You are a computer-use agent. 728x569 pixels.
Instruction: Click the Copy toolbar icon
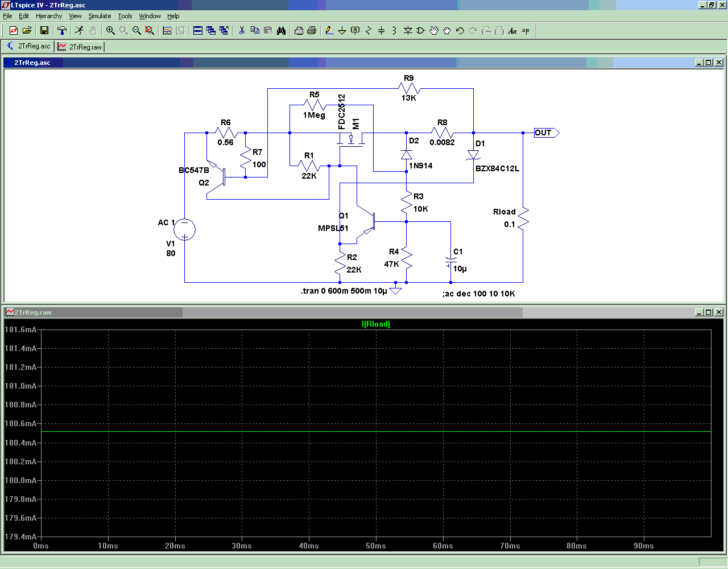coord(255,30)
